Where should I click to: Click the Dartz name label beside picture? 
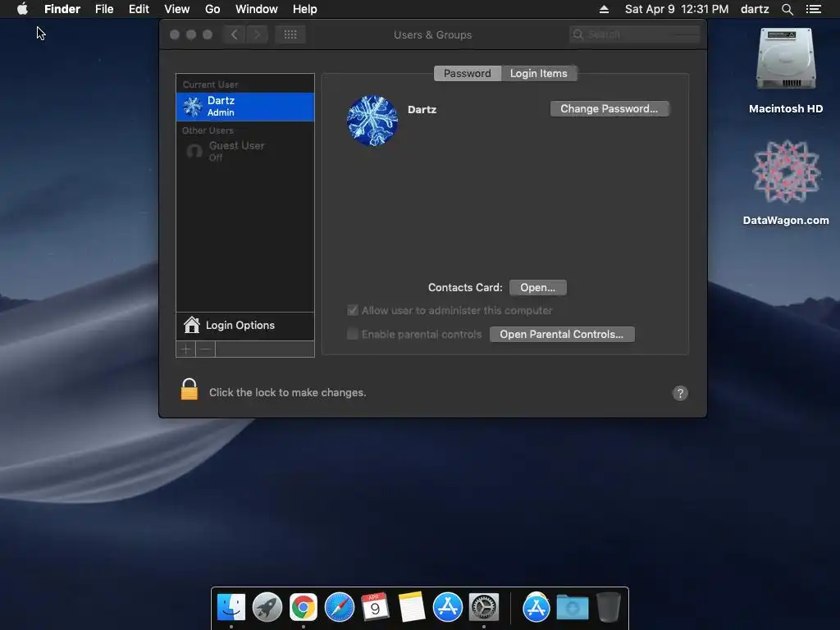coord(422,109)
